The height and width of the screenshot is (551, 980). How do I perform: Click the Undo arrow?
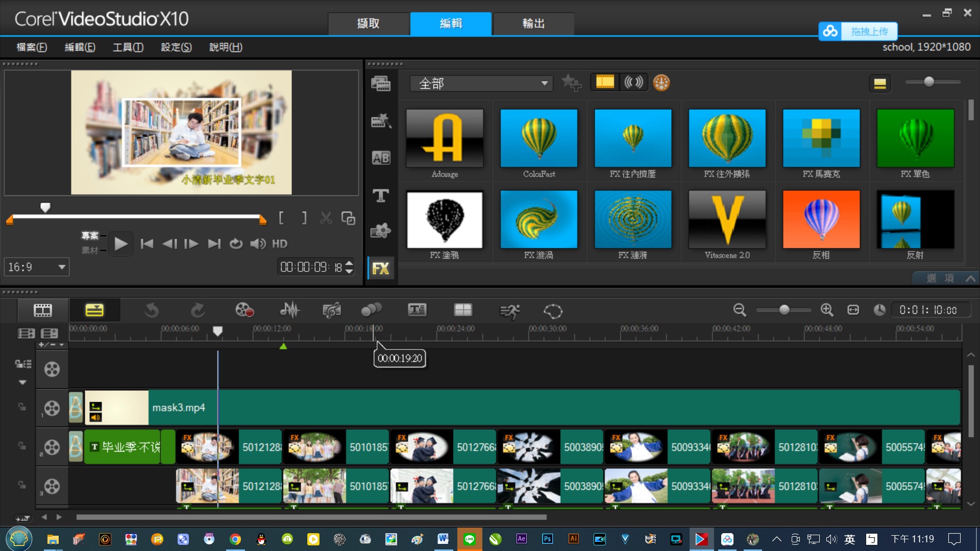tap(152, 310)
